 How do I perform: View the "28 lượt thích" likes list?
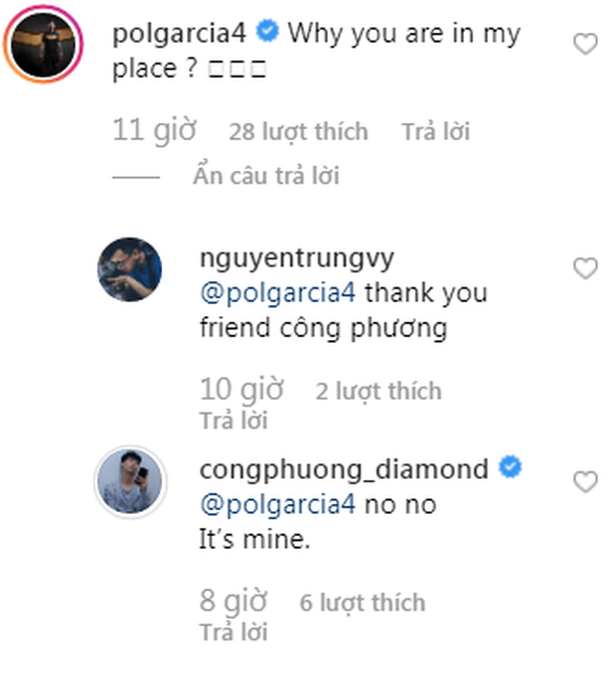(x=297, y=131)
